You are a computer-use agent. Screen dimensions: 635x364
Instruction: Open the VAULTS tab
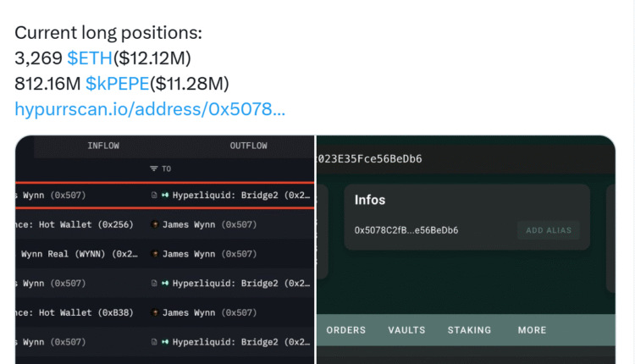(x=406, y=330)
